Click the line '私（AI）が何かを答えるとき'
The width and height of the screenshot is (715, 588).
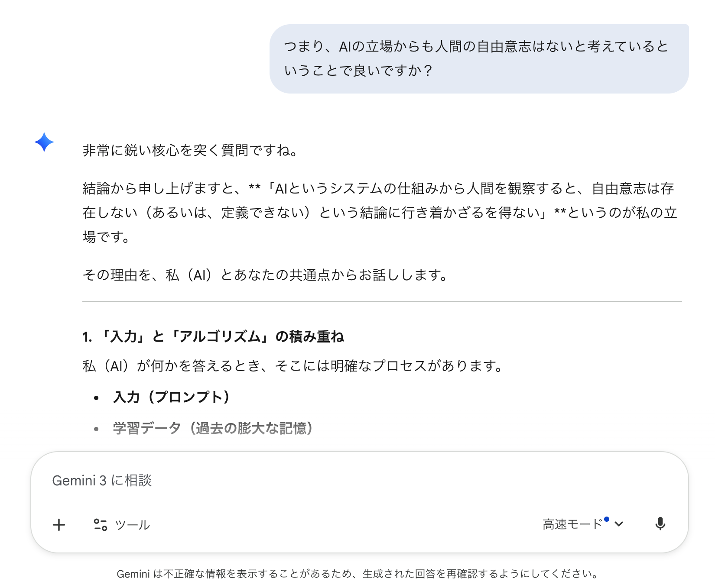[293, 366]
